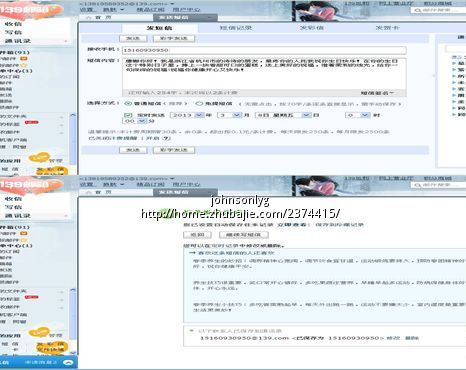Click 收信 in the lower window sidebar

click(x=13, y=199)
